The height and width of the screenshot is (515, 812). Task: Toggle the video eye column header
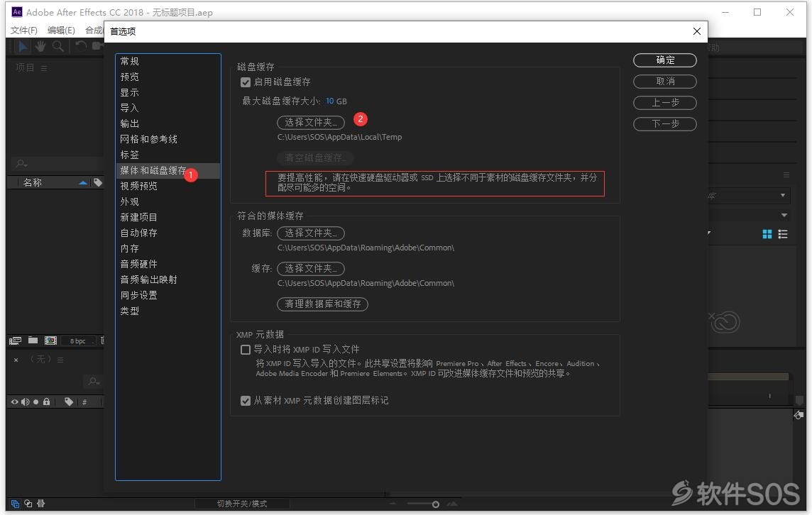(x=14, y=402)
